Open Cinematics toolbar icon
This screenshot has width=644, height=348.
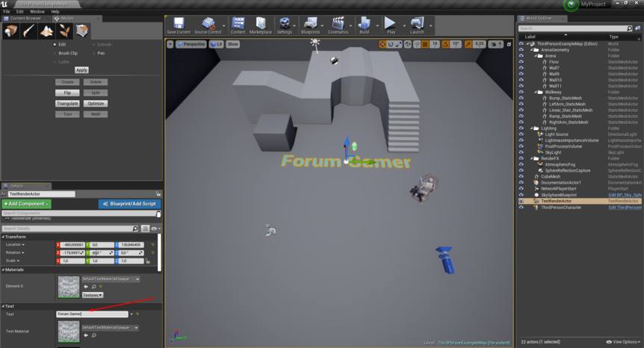coord(338,25)
